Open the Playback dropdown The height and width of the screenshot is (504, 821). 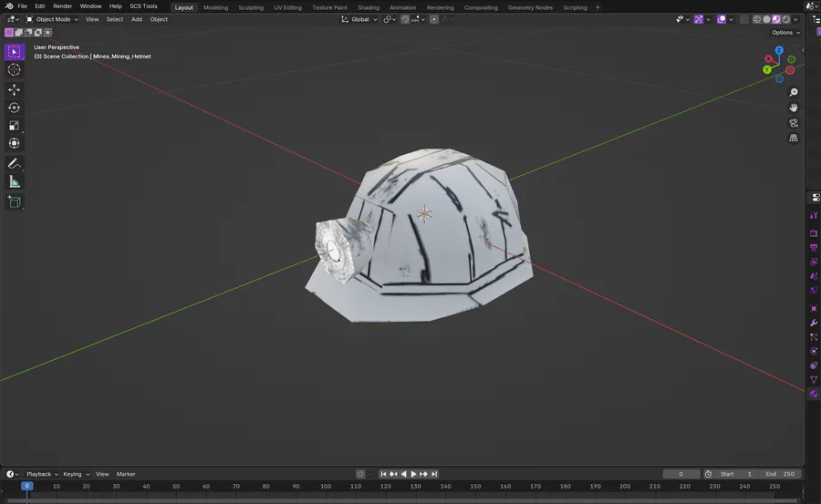(x=42, y=474)
